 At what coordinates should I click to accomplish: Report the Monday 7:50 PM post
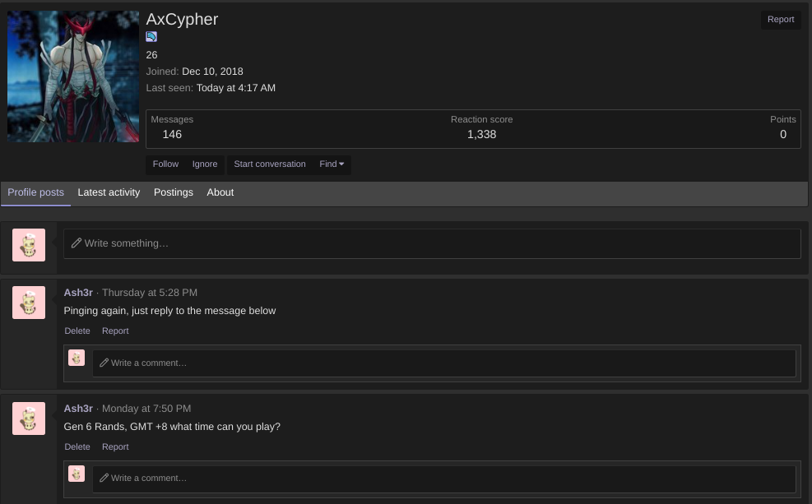(x=115, y=447)
